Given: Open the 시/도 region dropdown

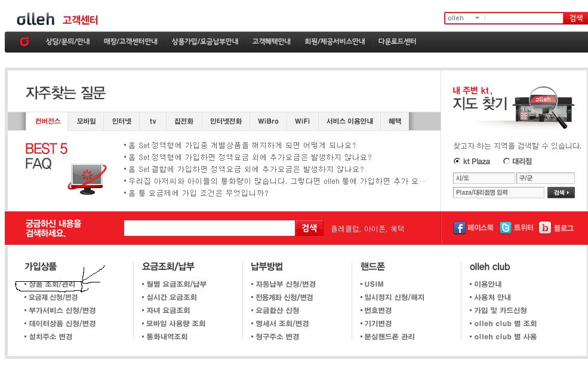Looking at the screenshot, I should [484, 178].
